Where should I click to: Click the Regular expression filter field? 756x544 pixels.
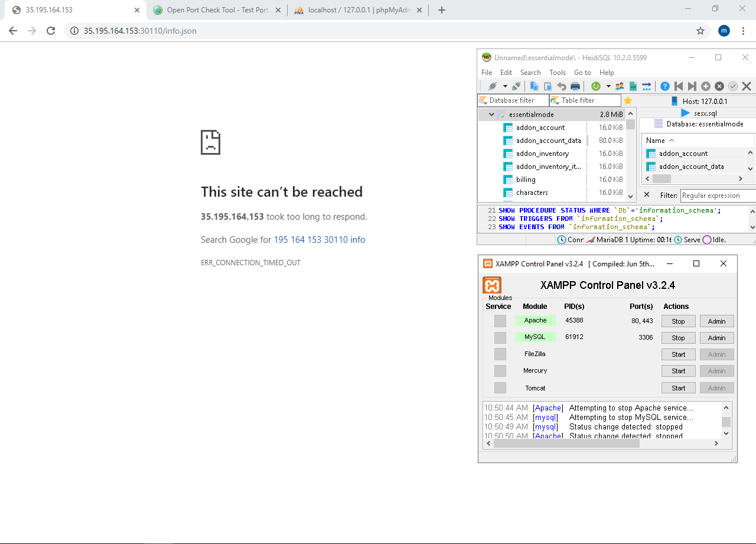[x=718, y=196]
